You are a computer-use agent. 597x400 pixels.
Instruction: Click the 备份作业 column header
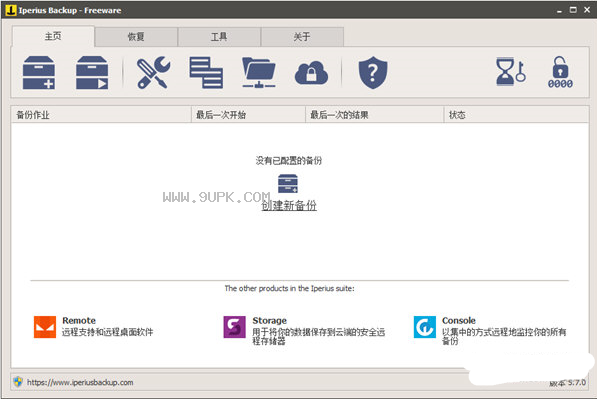tap(101, 115)
